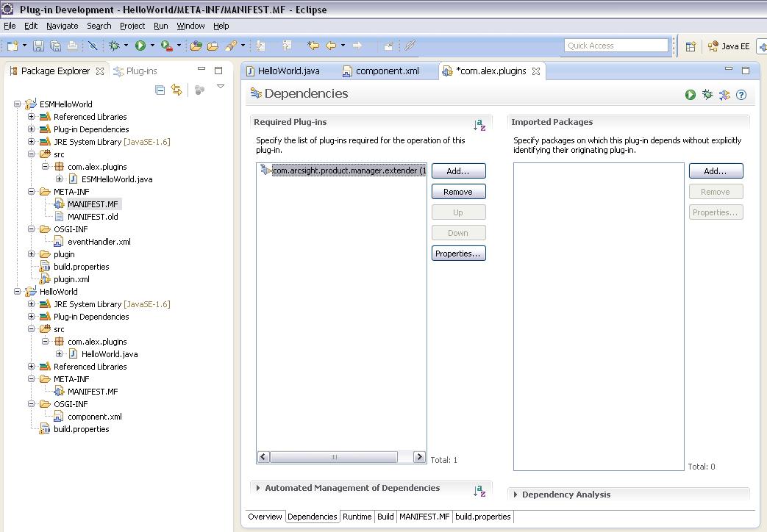Viewport: 767px width, 532px height.
Task: Expand the plugin folder in ESMHelloWorld
Action: tap(32, 254)
